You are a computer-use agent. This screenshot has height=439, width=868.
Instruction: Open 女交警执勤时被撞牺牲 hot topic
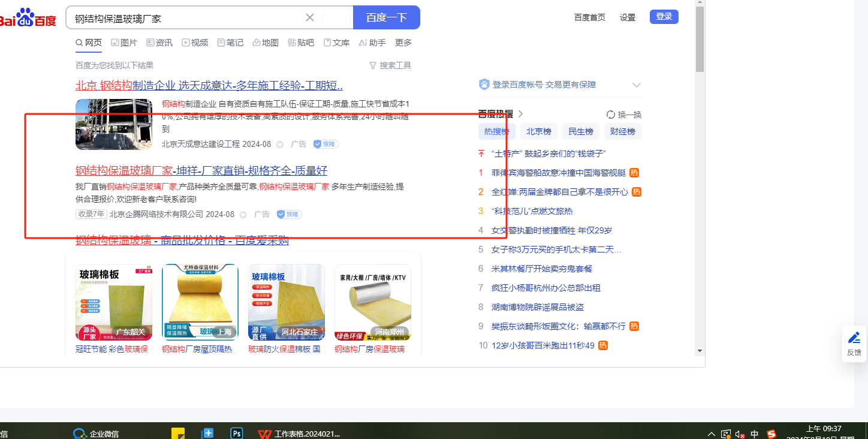pos(551,230)
